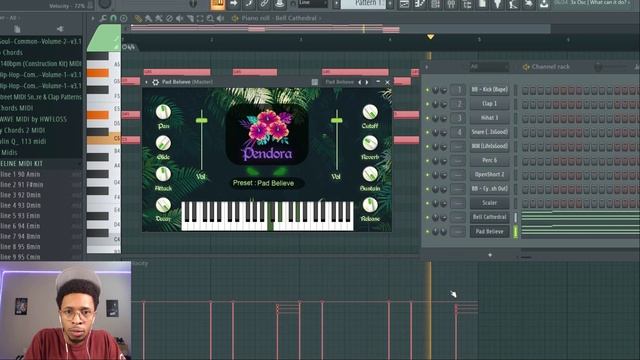640x360 pixels.
Task: Select the piano roll draw pencil tool
Action: (x=138, y=19)
